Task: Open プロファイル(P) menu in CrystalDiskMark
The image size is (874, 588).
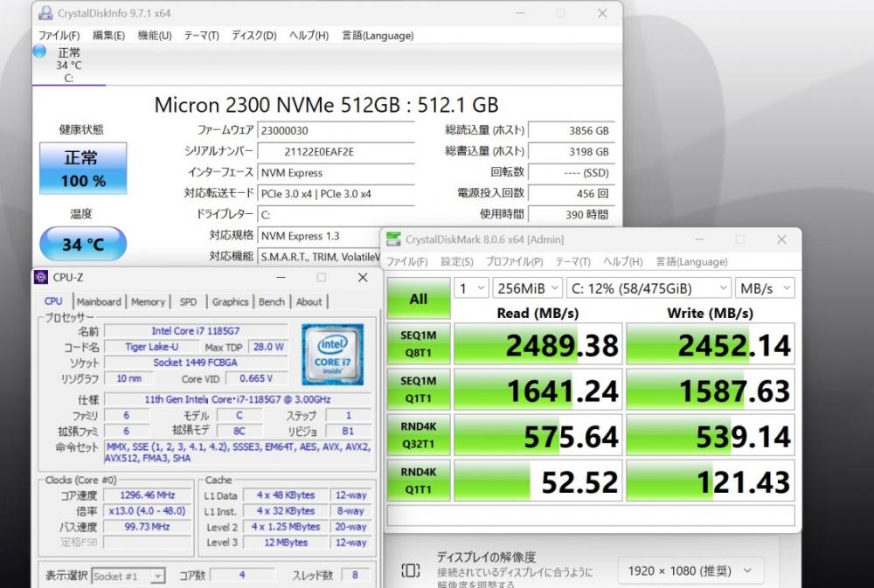Action: [x=514, y=261]
